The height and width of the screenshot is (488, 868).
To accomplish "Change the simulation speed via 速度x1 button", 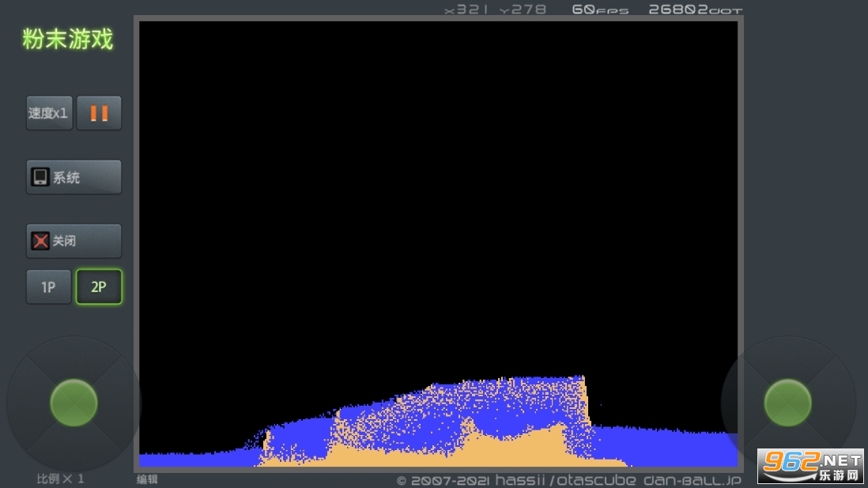I will click(49, 113).
